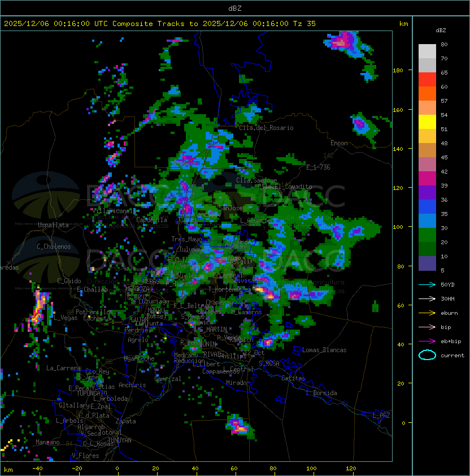470x476 pixels.
Task: Click the 140 mark on the vertical axis
Action: coord(398,149)
